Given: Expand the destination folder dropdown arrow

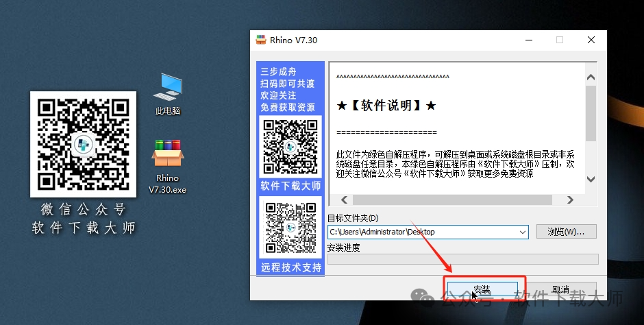Looking at the screenshot, I should pos(523,232).
